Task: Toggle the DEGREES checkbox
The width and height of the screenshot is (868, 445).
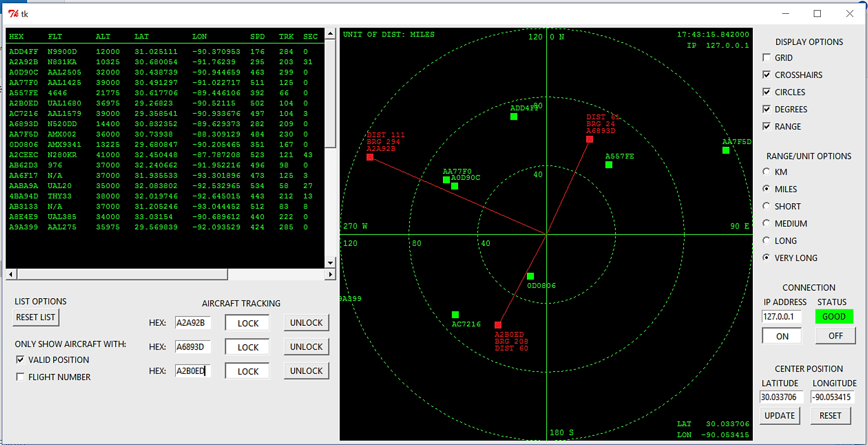Action: [766, 109]
